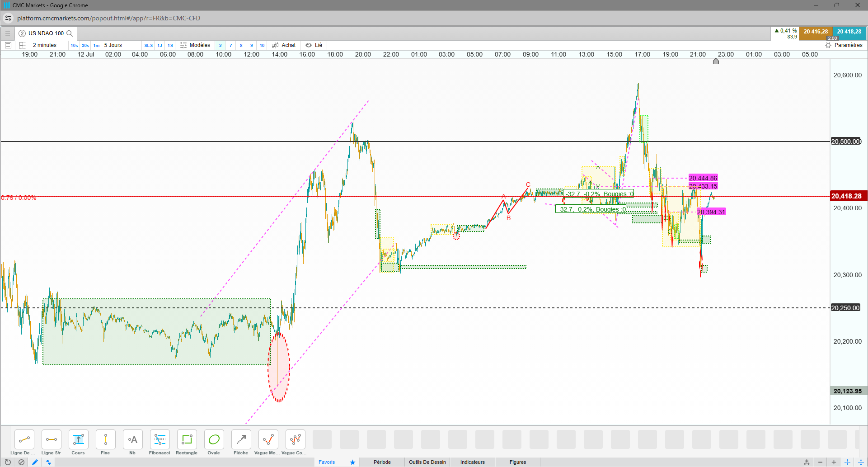Toggle the blue pencil drawing mode
The width and height of the screenshot is (868, 467).
[x=35, y=462]
